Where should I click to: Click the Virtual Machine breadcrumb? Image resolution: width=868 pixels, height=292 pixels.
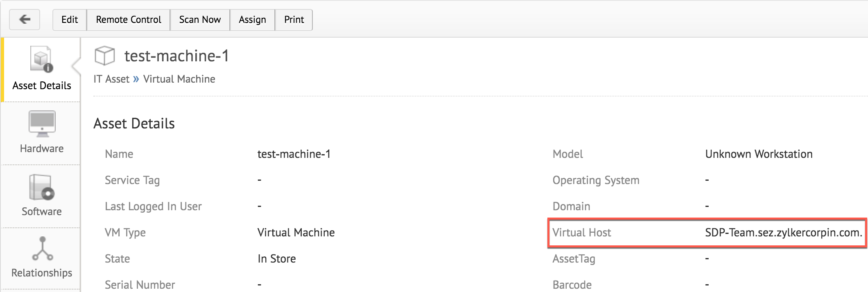179,79
